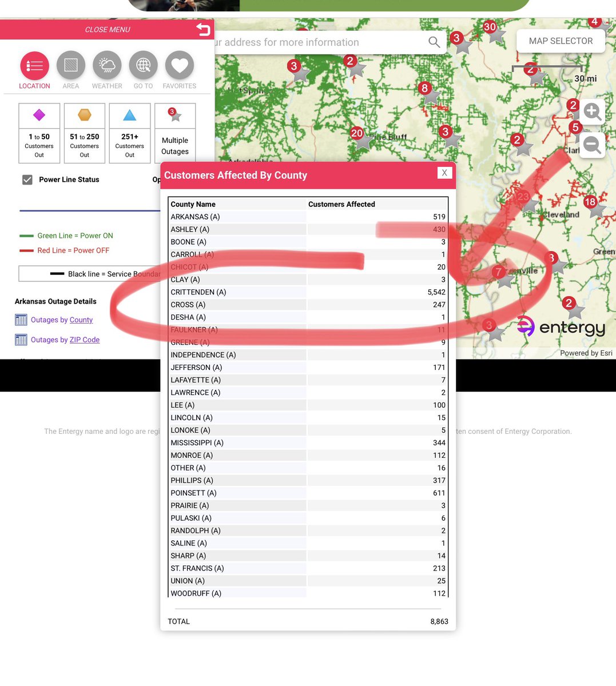The height and width of the screenshot is (686, 616).
Task: Select the CROSS (A) row
Action: [308, 305]
